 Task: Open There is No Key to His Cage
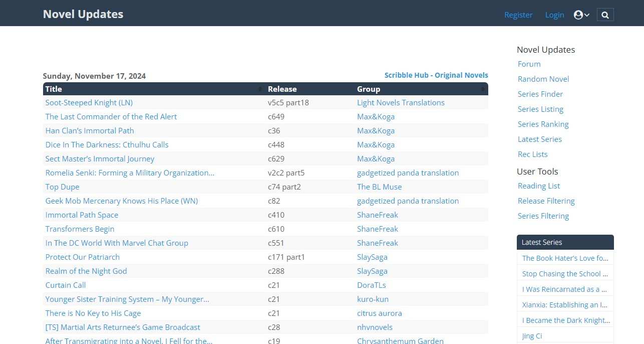pyautogui.click(x=93, y=313)
